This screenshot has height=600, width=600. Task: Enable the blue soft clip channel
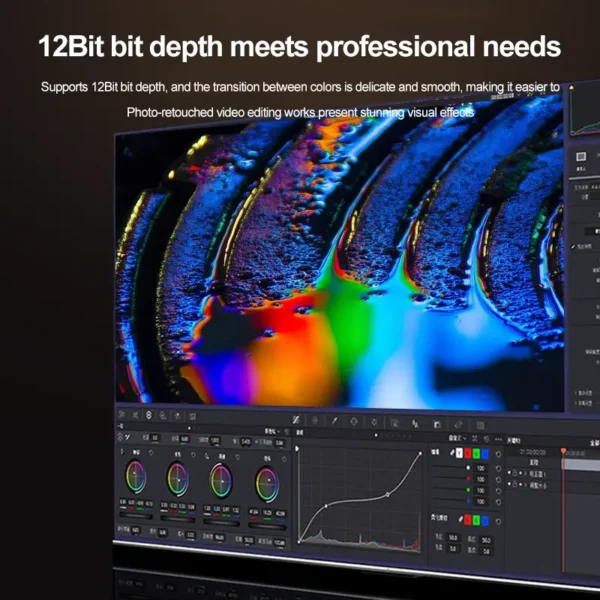[485, 520]
